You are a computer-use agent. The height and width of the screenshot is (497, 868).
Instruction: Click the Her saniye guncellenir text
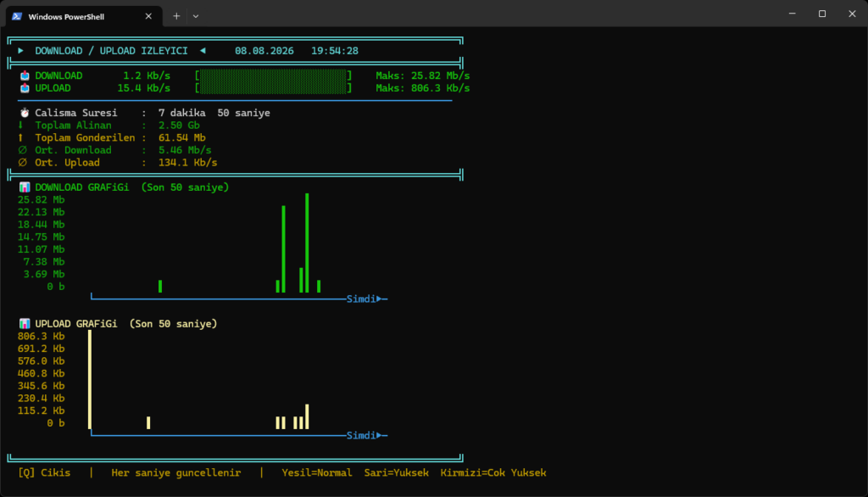pos(176,473)
